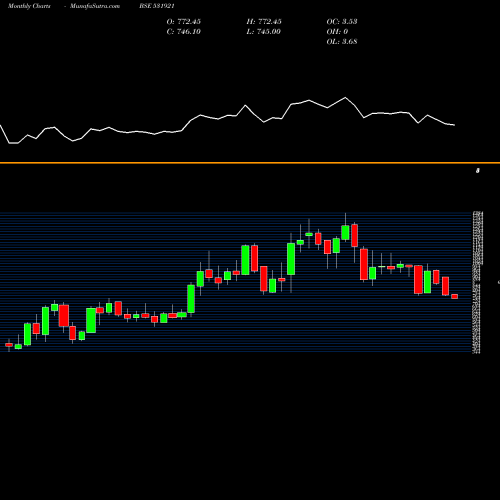Image resolution: width=500 pixels, height=500 pixels.
Task: Click the tallest green candle near the chart peak
Action: click(x=345, y=232)
